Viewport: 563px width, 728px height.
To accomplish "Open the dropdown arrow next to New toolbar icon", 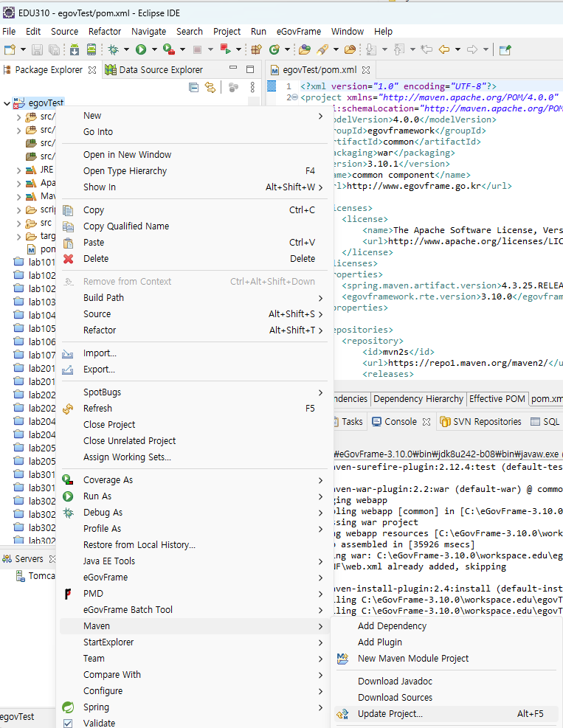I will tap(22, 49).
